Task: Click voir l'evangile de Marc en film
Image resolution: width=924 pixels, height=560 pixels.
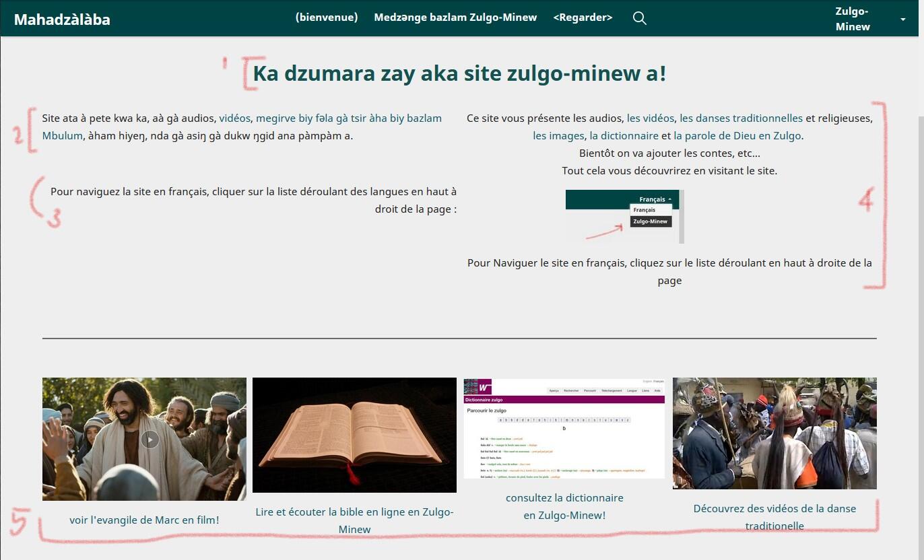Action: point(144,520)
